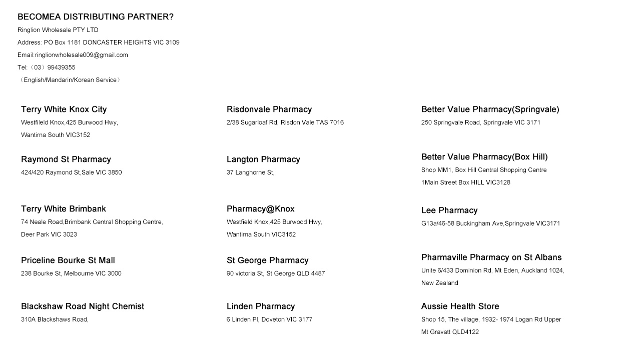Click the Aussie Health Store heading

point(460,306)
